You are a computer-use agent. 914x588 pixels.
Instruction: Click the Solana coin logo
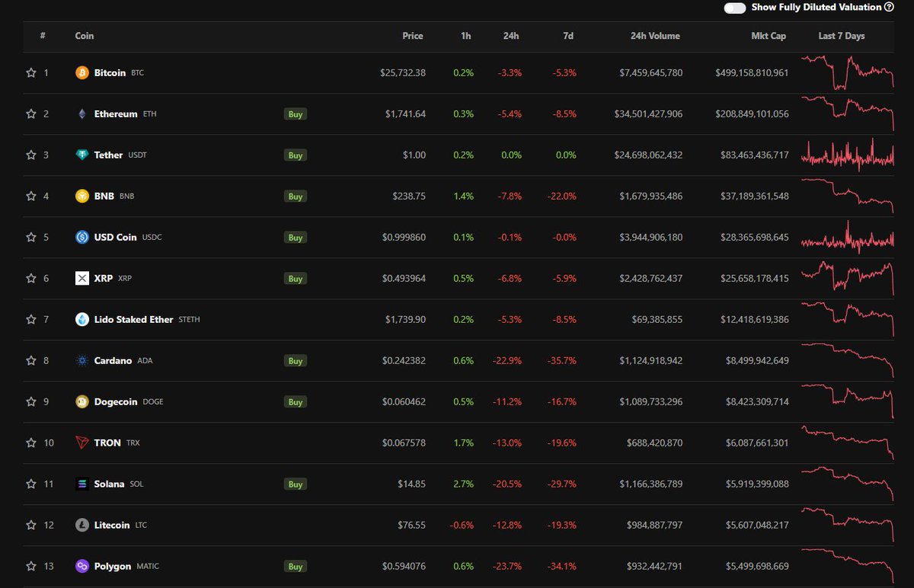click(x=81, y=484)
